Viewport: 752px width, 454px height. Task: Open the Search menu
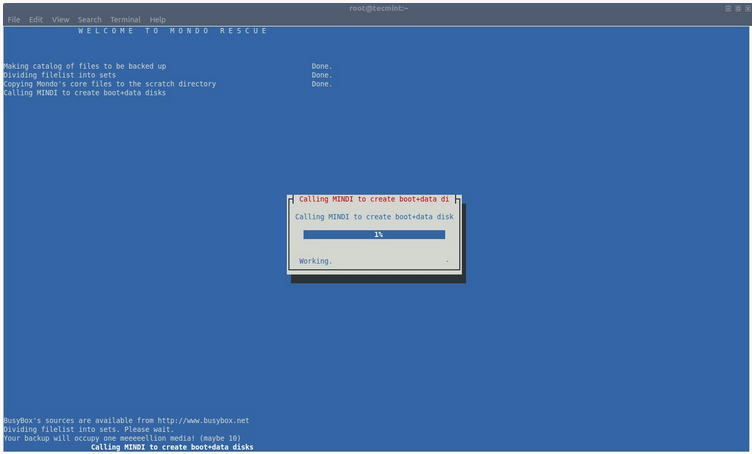tap(90, 20)
